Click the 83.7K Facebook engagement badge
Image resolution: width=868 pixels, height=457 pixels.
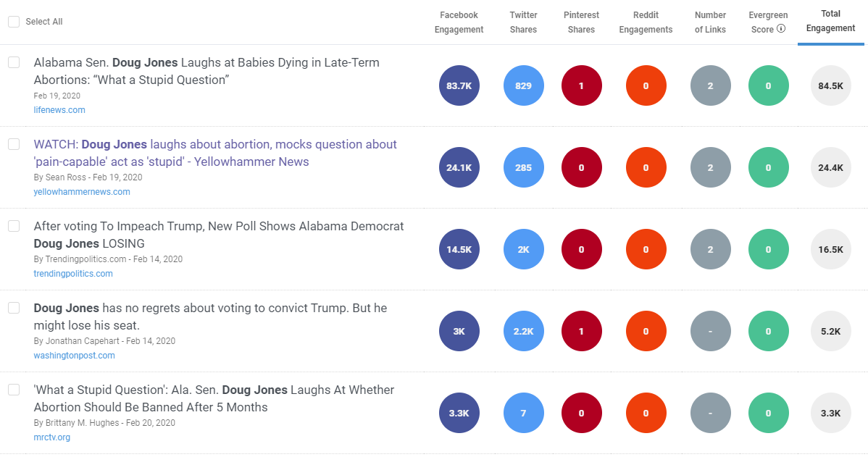459,85
